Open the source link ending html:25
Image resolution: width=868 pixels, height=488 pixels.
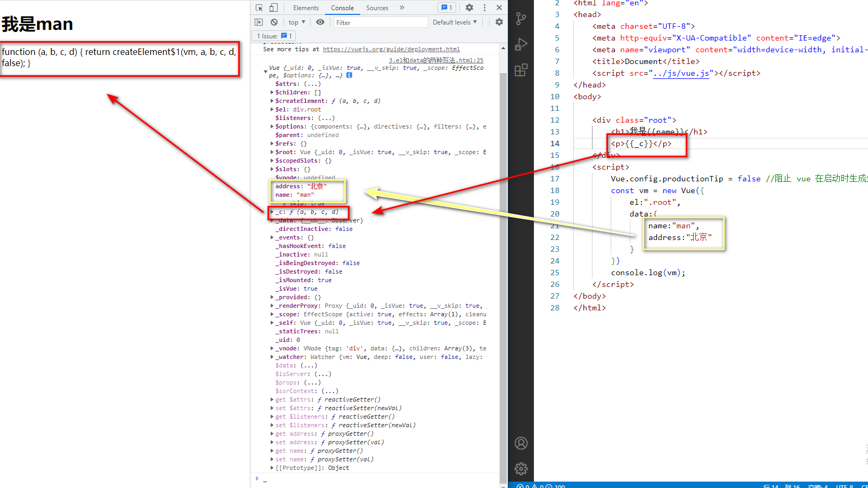[x=436, y=60]
